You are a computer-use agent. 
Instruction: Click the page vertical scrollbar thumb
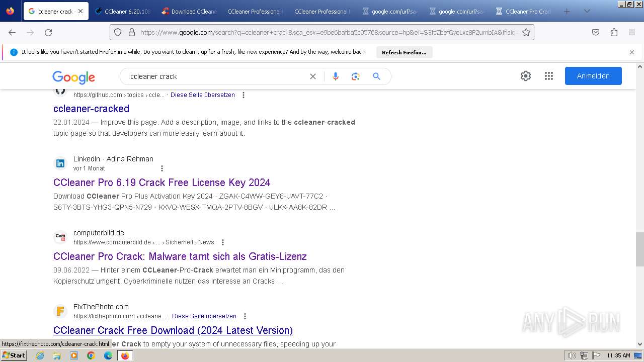[x=640, y=249]
